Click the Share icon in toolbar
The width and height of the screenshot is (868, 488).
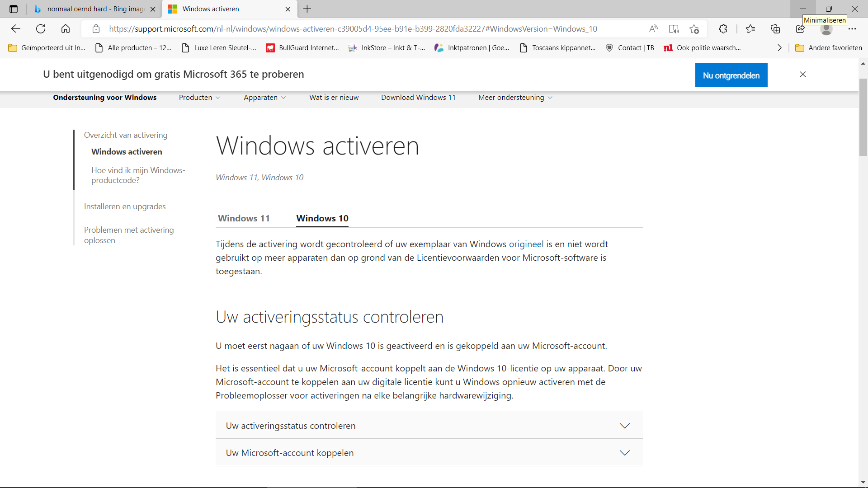coord(800,29)
